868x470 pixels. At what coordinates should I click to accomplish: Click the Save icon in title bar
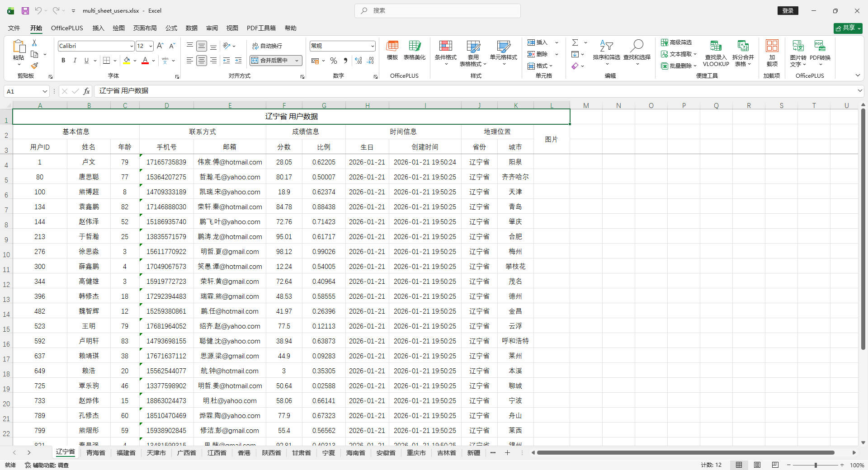pos(25,10)
